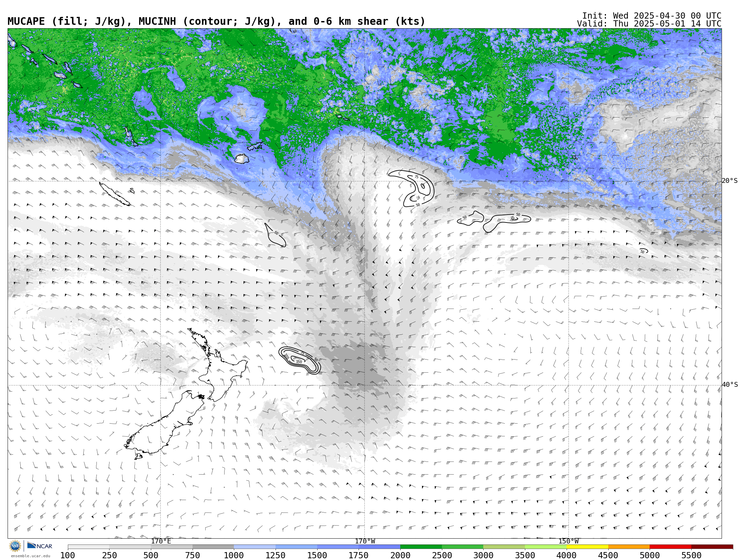Pick the blue 1750–2000 color bar segment
Image resolution: width=744 pixels, height=560 pixels.
[x=379, y=547]
